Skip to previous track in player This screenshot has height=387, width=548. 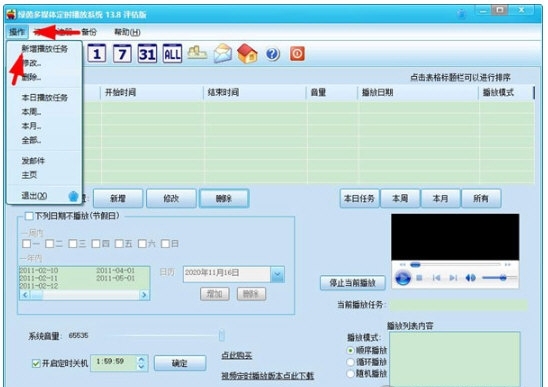(x=436, y=278)
